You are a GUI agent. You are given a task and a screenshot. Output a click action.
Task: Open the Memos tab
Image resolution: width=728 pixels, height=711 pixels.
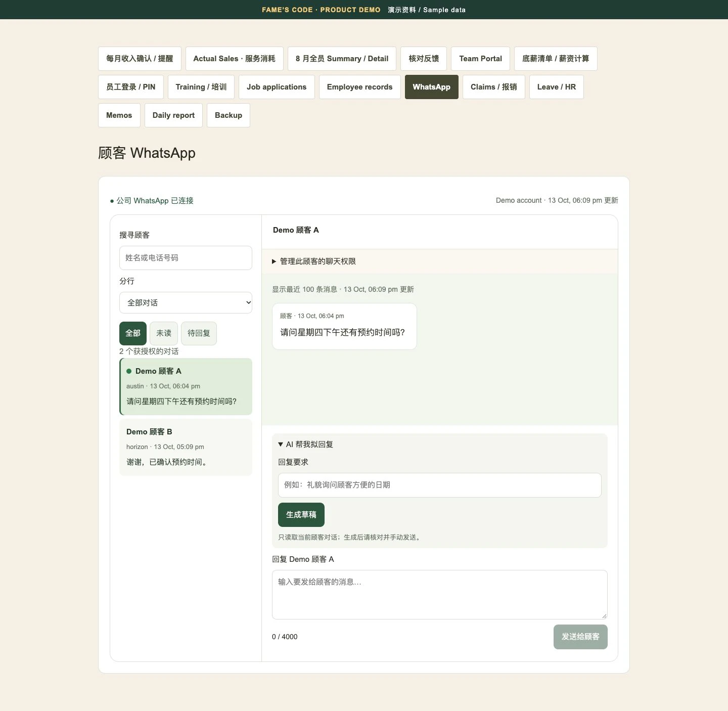pyautogui.click(x=119, y=115)
